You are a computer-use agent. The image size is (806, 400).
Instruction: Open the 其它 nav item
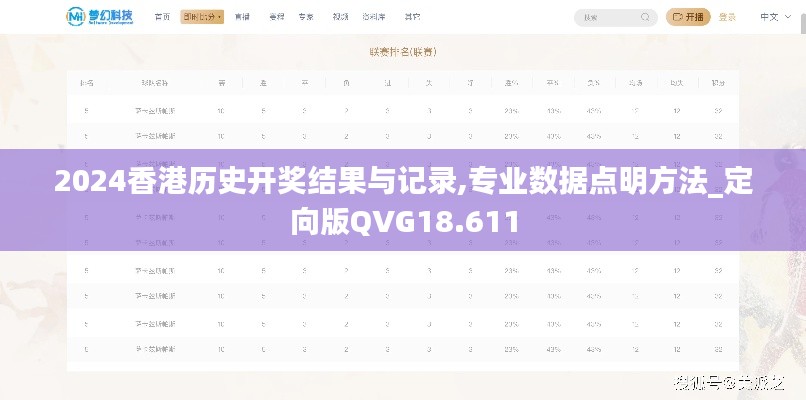412,16
